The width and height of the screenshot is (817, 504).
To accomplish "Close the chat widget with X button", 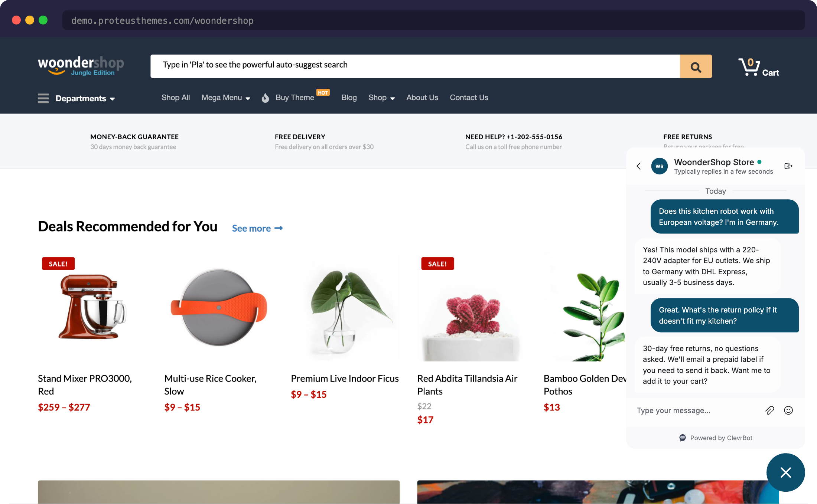I will [785, 472].
